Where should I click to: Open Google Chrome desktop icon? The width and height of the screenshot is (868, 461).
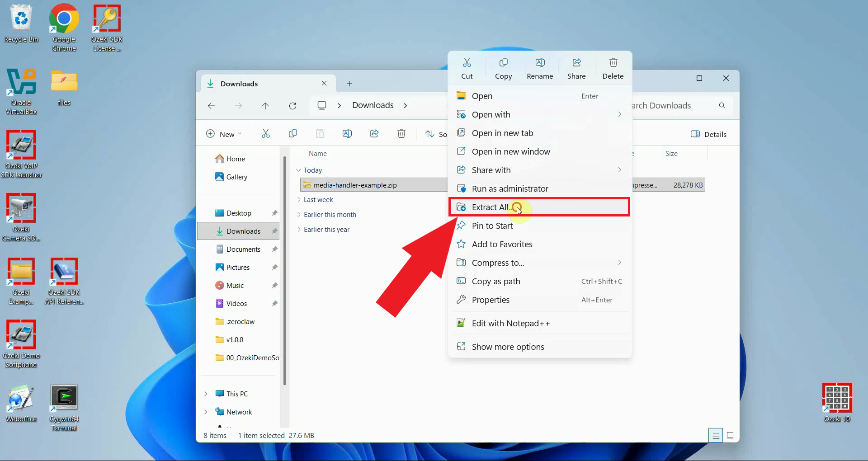click(x=64, y=28)
